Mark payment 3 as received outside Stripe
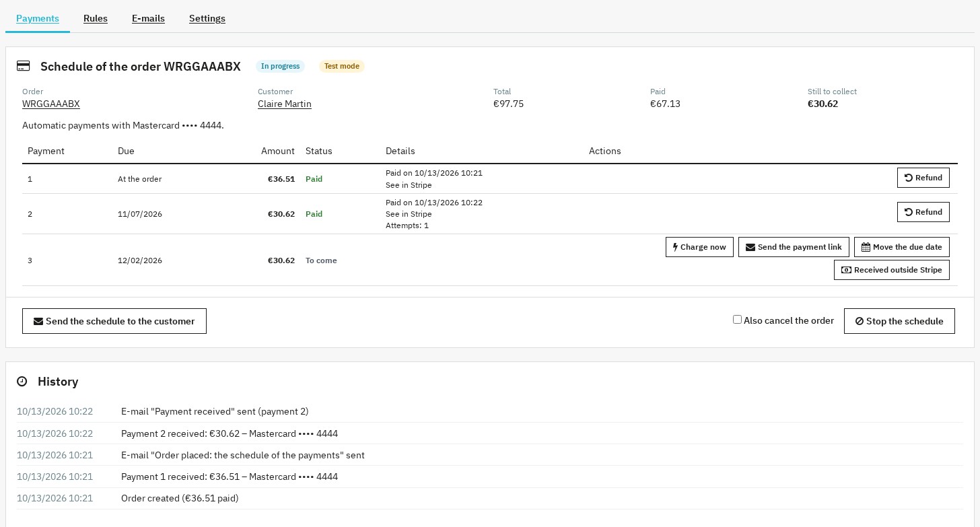This screenshot has width=980, height=527. (892, 270)
